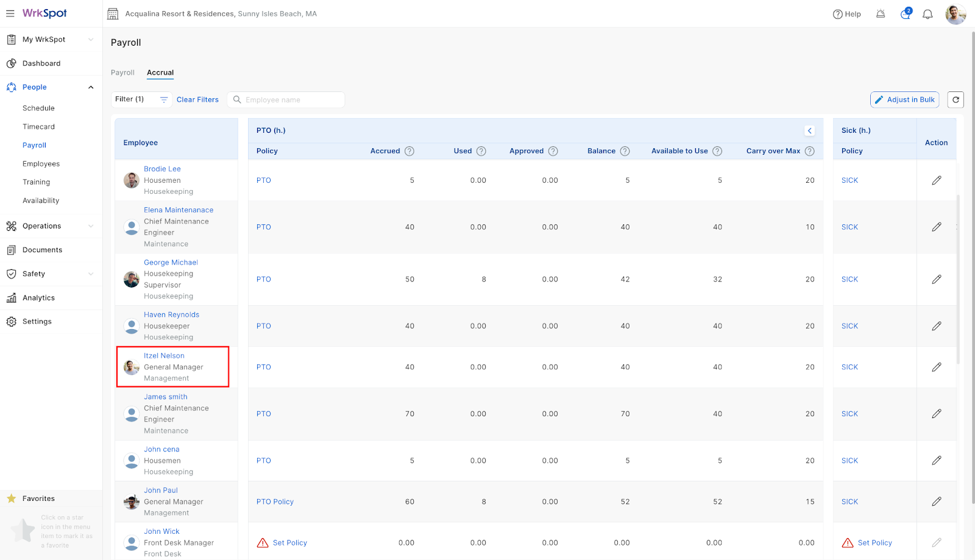Collapse the PTO columns chevron
Image resolution: width=975 pixels, height=560 pixels.
[809, 130]
